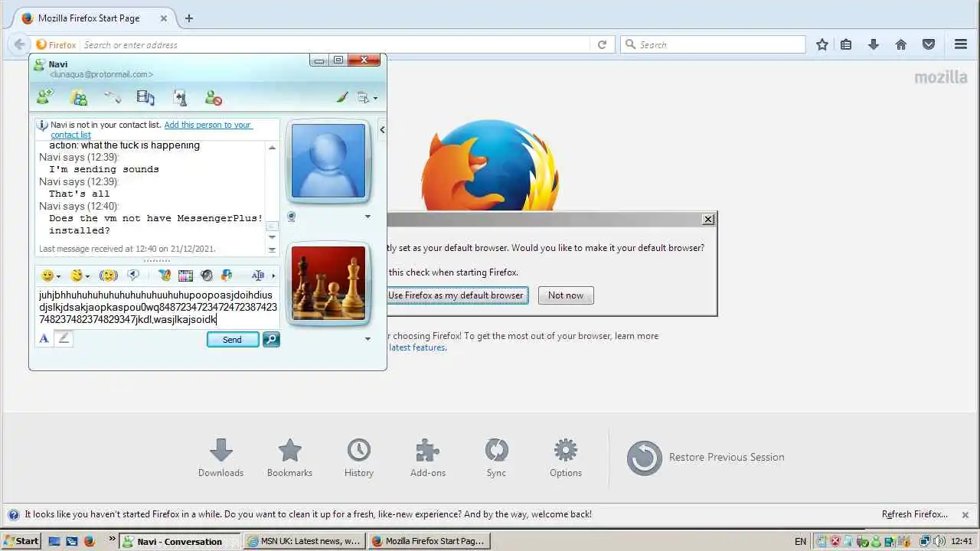980x551 pixels.
Task: Collapse the display pictures side panel arrow
Action: [x=382, y=130]
